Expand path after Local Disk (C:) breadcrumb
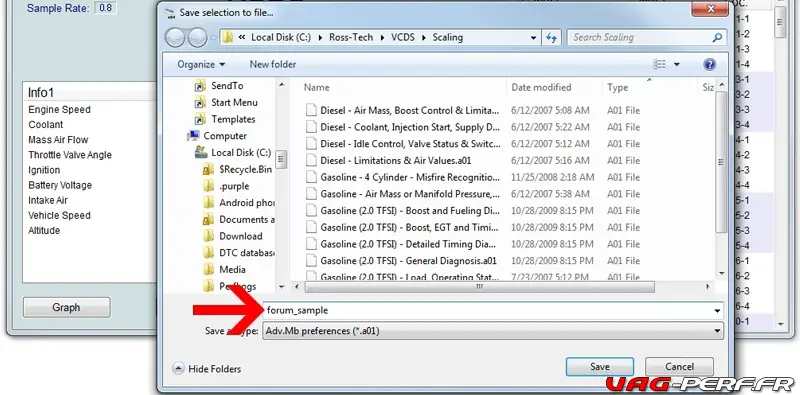The image size is (800, 395). pos(319,38)
